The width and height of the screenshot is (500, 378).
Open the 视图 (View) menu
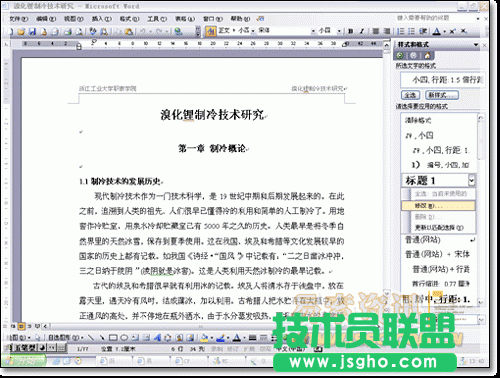(74, 19)
